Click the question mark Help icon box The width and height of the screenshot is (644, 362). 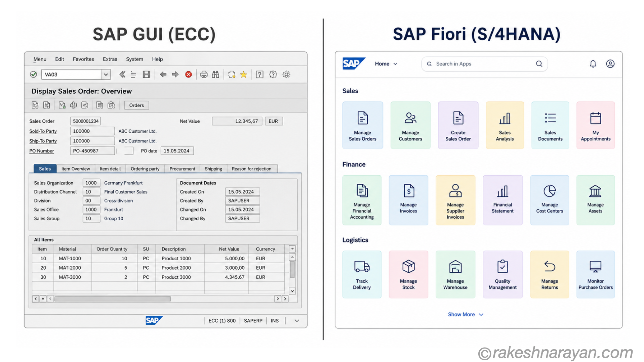pyautogui.click(x=259, y=74)
